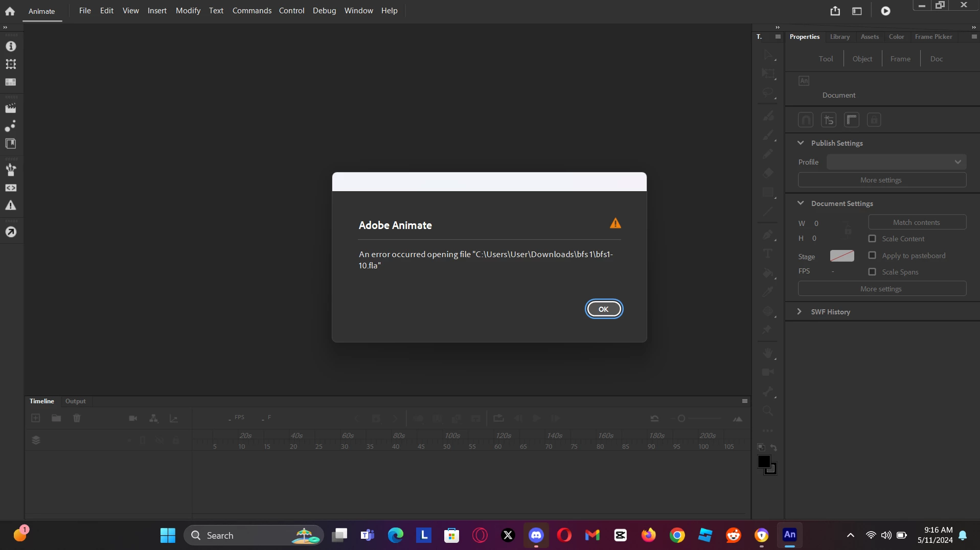Select the Object properties section
The height and width of the screenshot is (550, 980).
(862, 59)
